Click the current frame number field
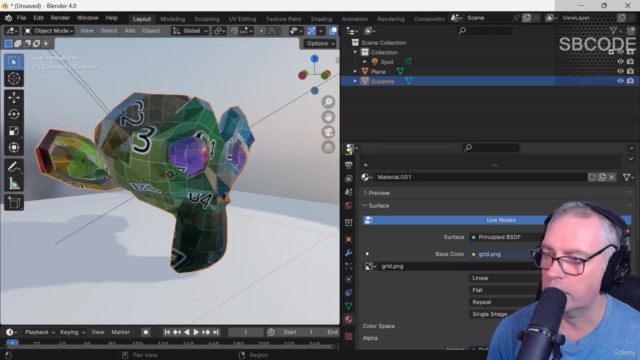The image size is (640, 360). click(x=246, y=332)
